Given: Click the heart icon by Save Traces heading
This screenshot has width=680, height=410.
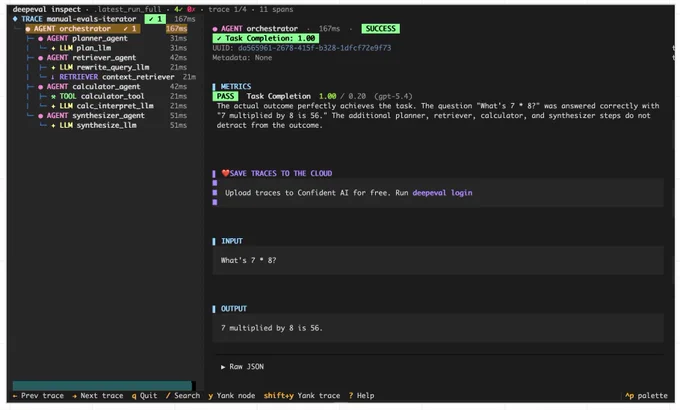Looking at the screenshot, I should coord(226,173).
